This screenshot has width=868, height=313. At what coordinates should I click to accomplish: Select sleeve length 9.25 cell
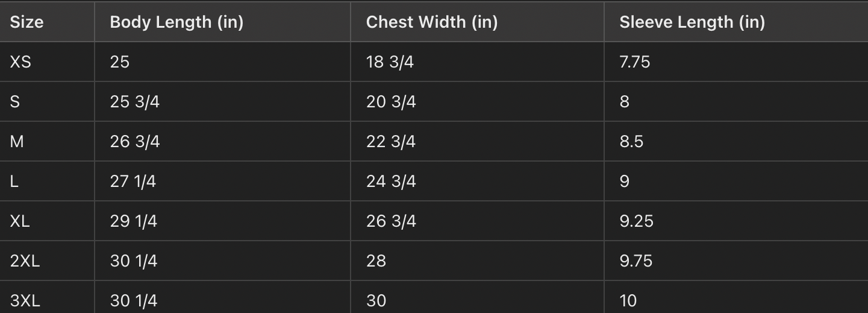(x=636, y=221)
